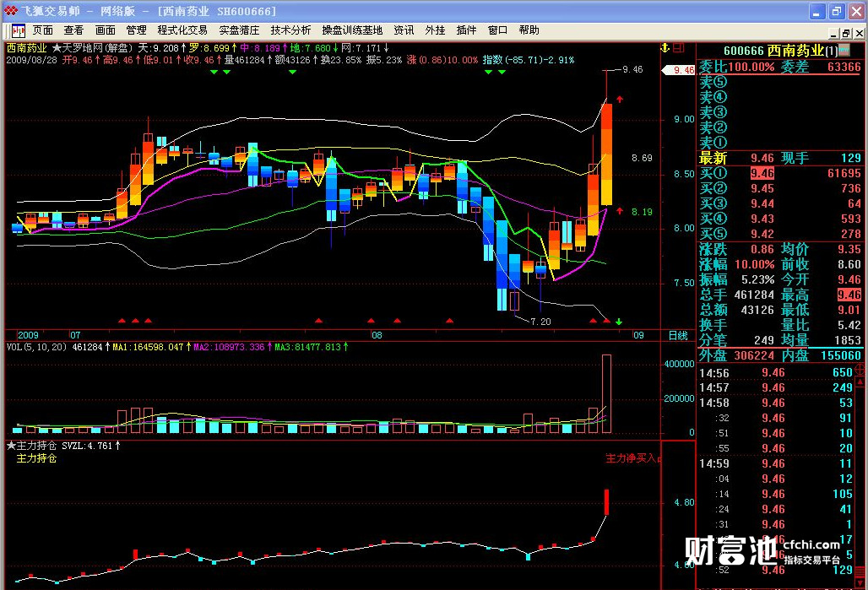Click the 买④ row price 9.43
Viewport: 868px width, 590px height.
point(762,219)
